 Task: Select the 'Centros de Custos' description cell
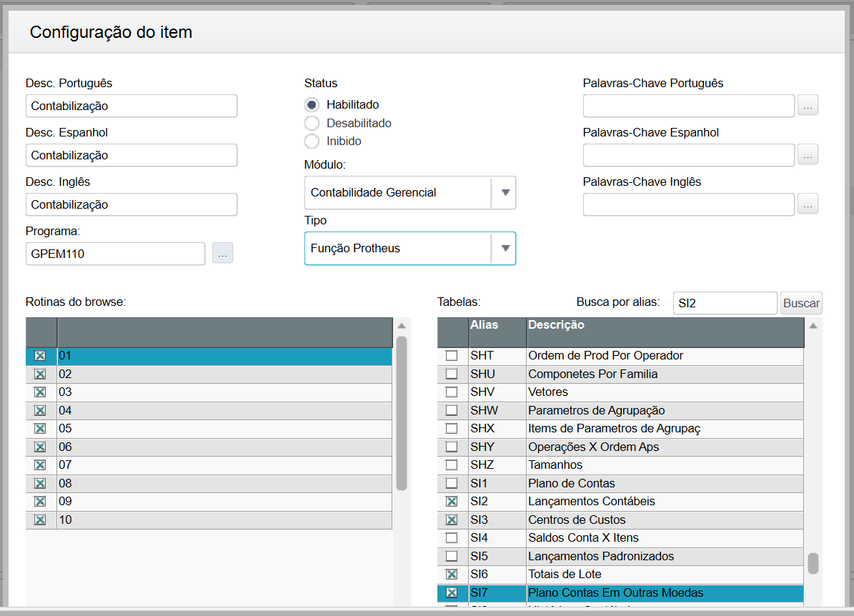click(665, 520)
